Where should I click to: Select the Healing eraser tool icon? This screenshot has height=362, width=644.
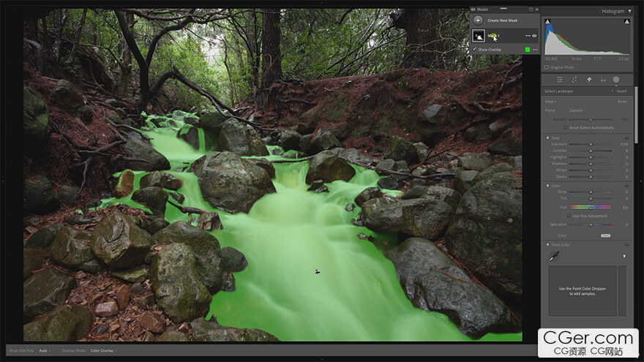tap(588, 80)
